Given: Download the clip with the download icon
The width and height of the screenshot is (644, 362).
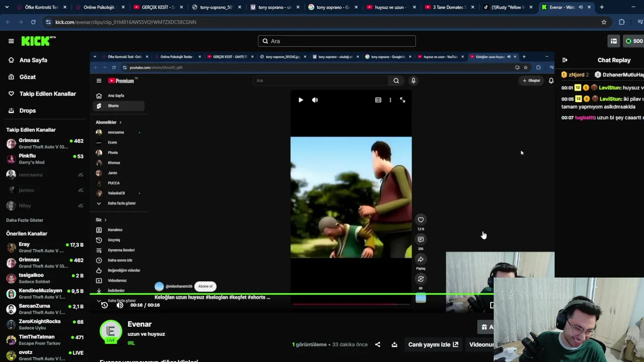Looking at the screenshot, I should click(394, 344).
